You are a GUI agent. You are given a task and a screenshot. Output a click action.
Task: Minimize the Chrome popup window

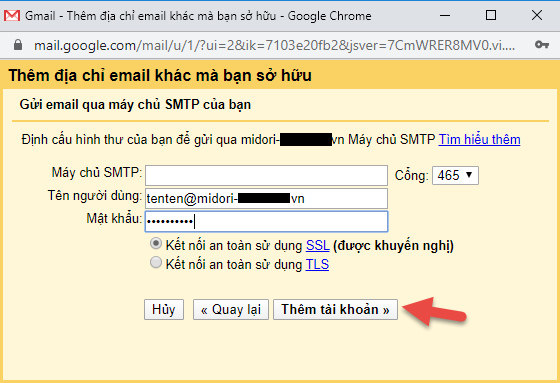pos(445,15)
